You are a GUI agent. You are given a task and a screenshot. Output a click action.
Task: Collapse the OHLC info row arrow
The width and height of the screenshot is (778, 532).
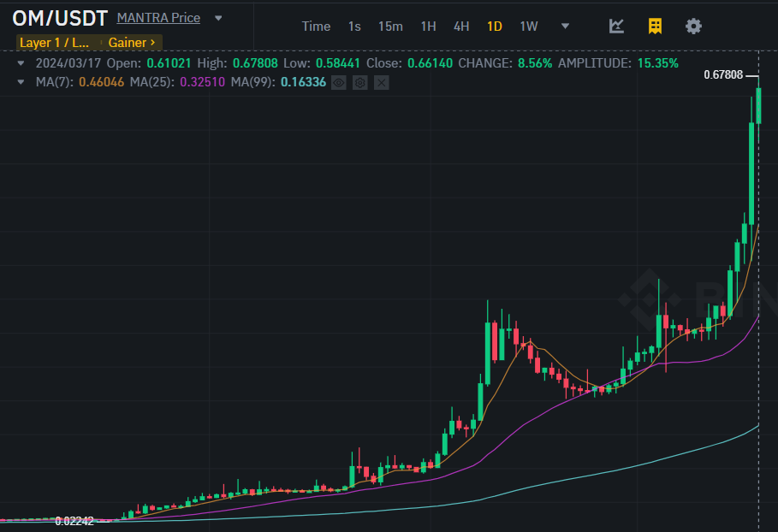[21, 63]
